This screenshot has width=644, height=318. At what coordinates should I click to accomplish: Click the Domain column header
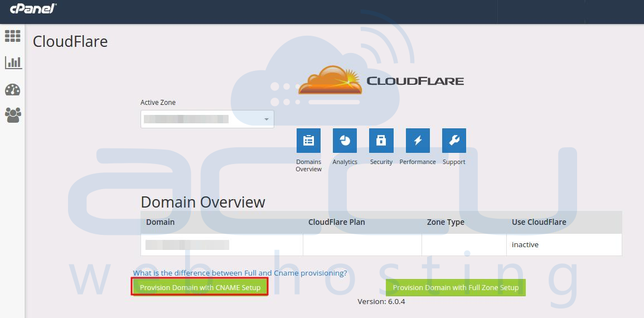(x=160, y=222)
